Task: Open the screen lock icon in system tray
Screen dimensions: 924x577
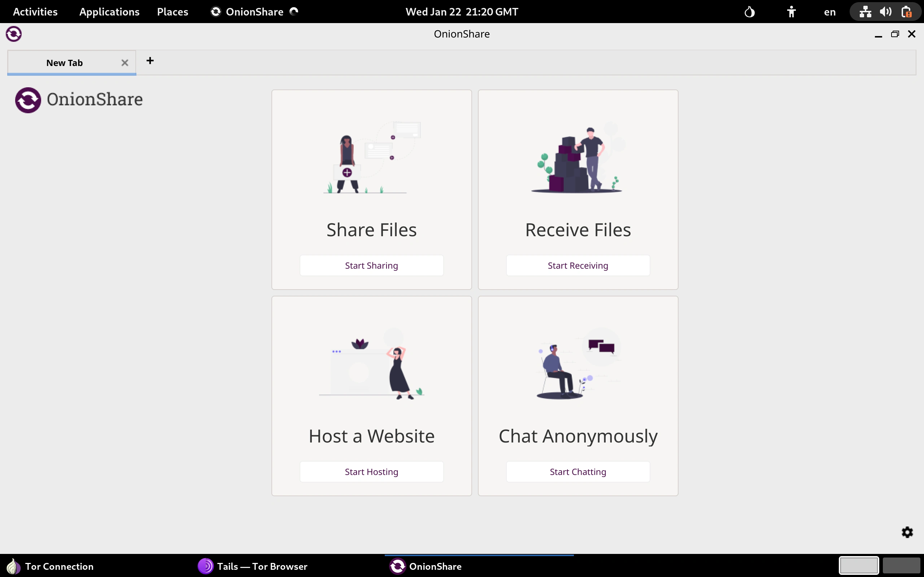Action: [906, 12]
